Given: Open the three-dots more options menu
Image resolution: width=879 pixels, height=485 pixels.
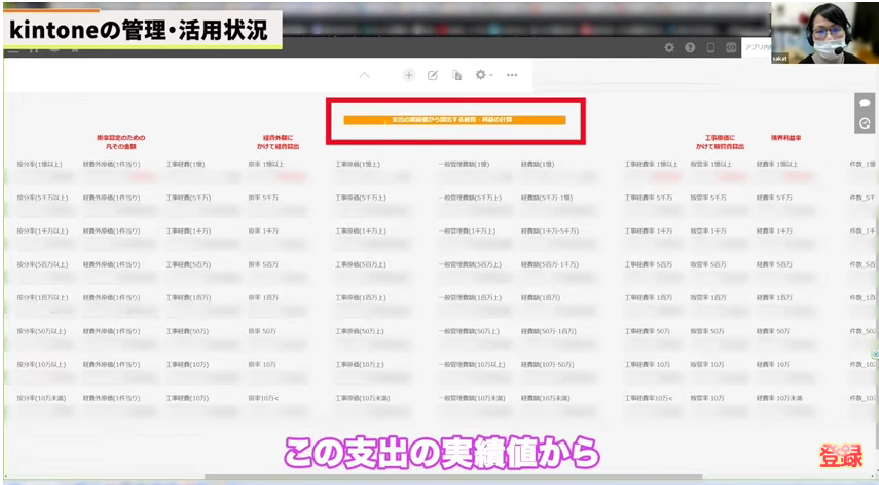Looking at the screenshot, I should (x=512, y=75).
